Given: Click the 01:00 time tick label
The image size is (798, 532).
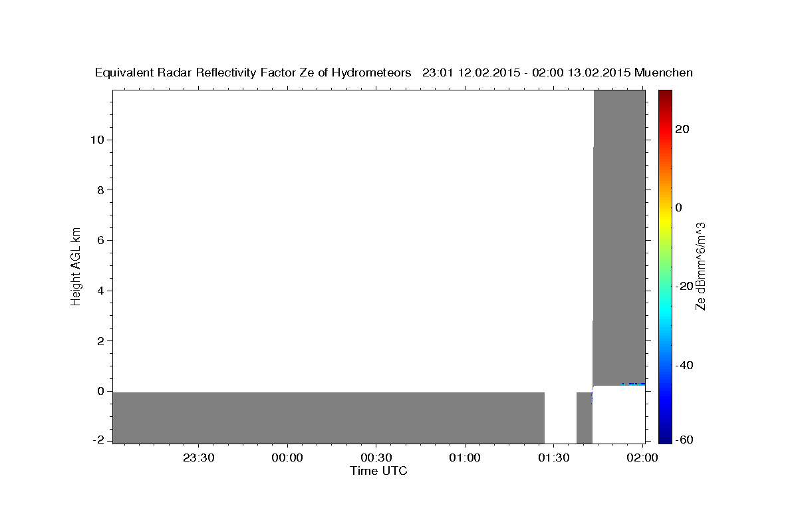Looking at the screenshot, I should [465, 458].
